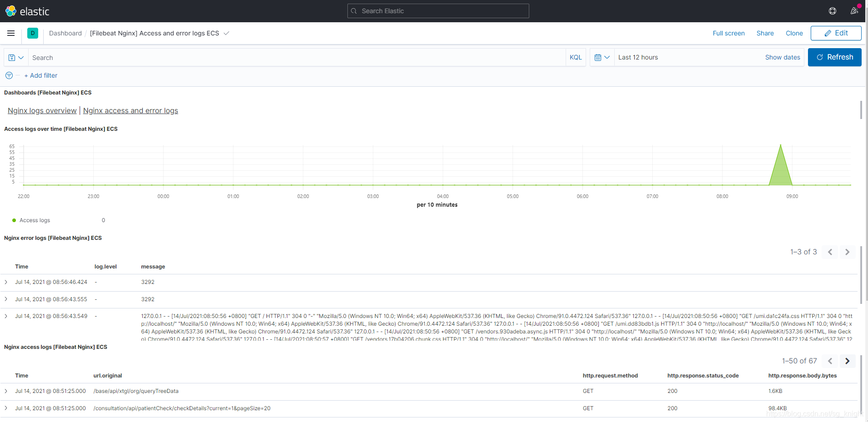Click the 1–50 of 67 counter

(799, 361)
